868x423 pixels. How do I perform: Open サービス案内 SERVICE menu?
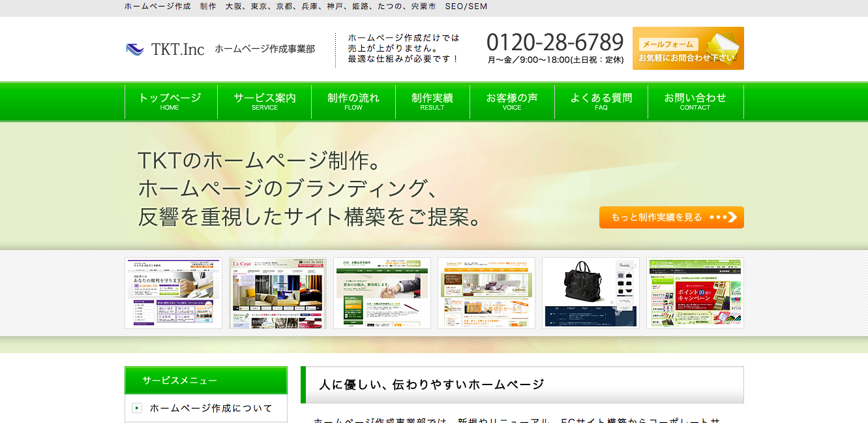pos(265,101)
